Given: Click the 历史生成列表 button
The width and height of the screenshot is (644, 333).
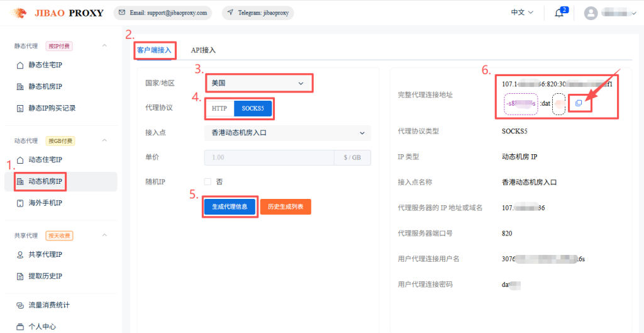Looking at the screenshot, I should [x=286, y=206].
